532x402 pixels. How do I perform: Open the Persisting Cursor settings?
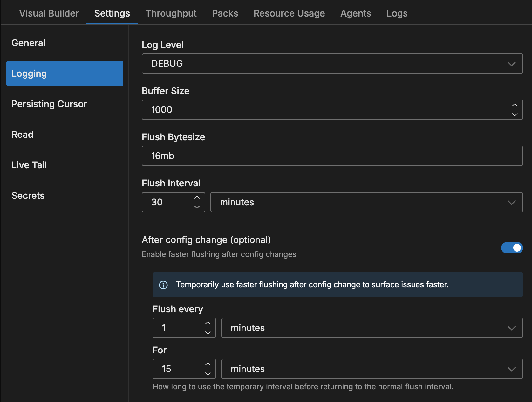coord(49,104)
